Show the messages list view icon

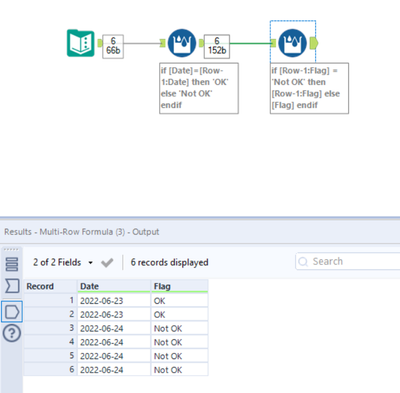pyautogui.click(x=12, y=264)
